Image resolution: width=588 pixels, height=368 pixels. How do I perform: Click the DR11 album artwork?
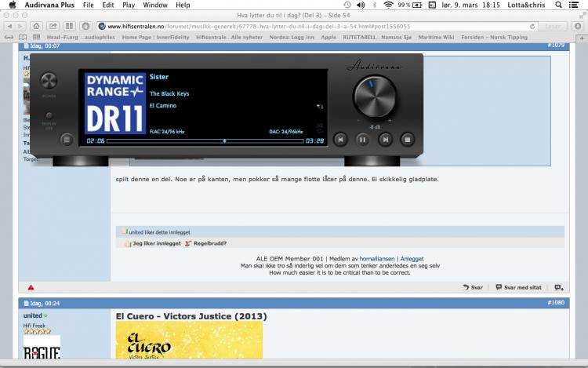point(114,103)
